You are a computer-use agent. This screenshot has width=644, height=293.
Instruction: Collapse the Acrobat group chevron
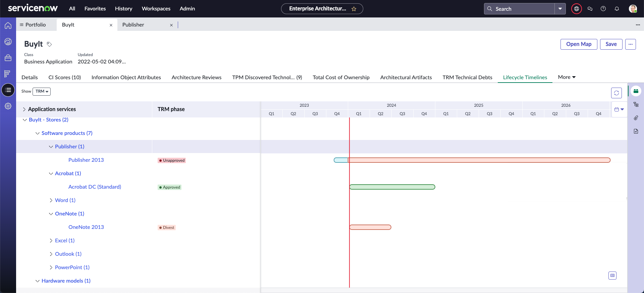51,174
